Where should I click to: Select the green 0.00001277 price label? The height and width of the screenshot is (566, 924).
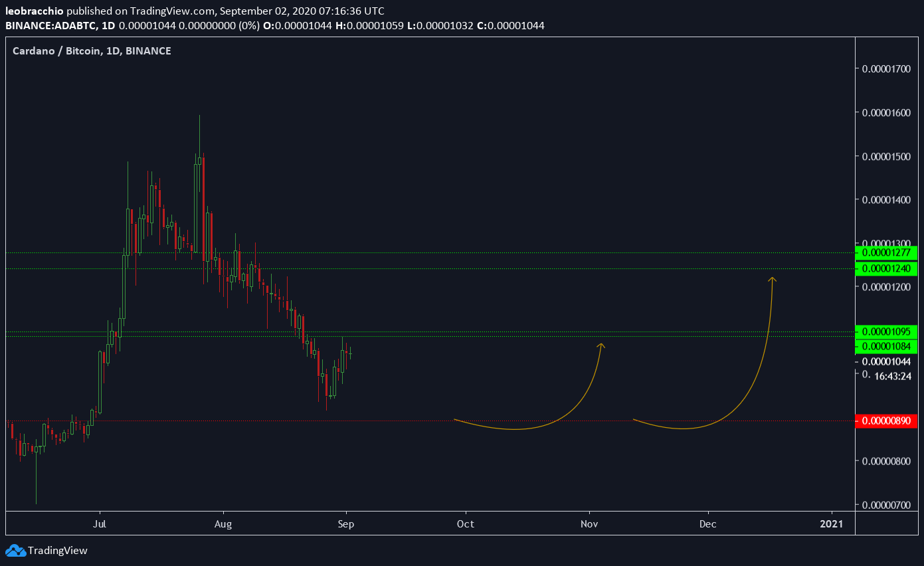click(887, 253)
